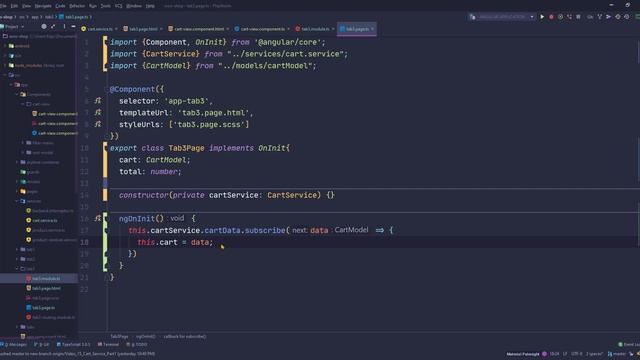Open the Terminal tool window

click(x=108, y=344)
